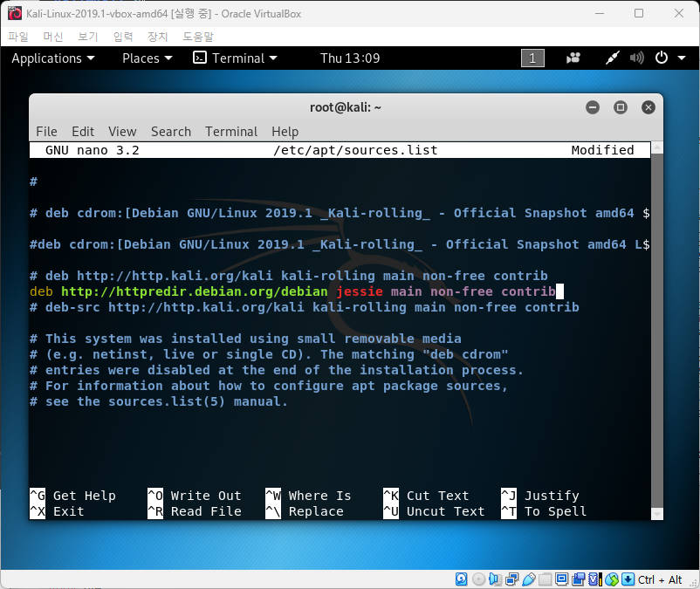Click the '^J Justify' nano shortcut
Screen dimensions: 700x589
(540, 496)
